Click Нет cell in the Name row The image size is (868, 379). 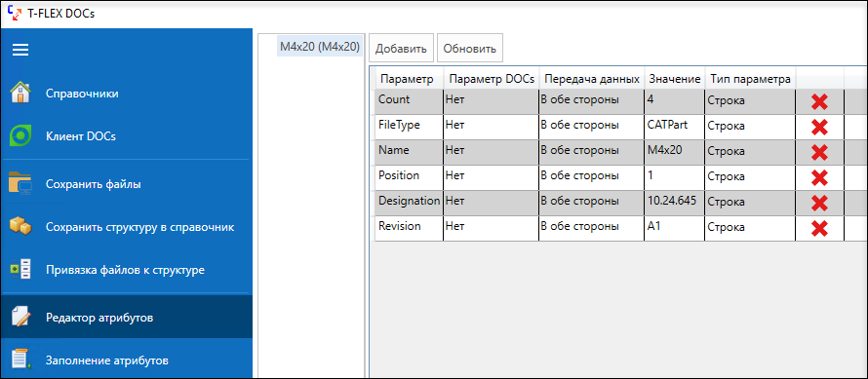[x=491, y=152]
